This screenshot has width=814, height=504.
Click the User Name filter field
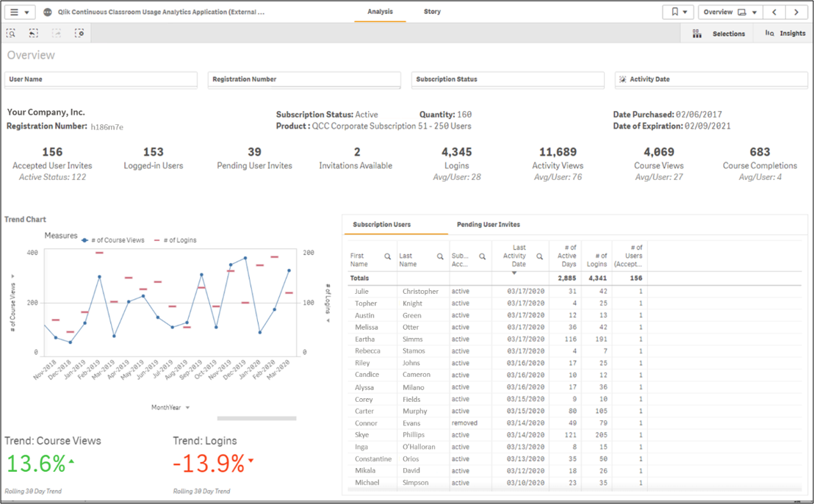[x=101, y=79]
